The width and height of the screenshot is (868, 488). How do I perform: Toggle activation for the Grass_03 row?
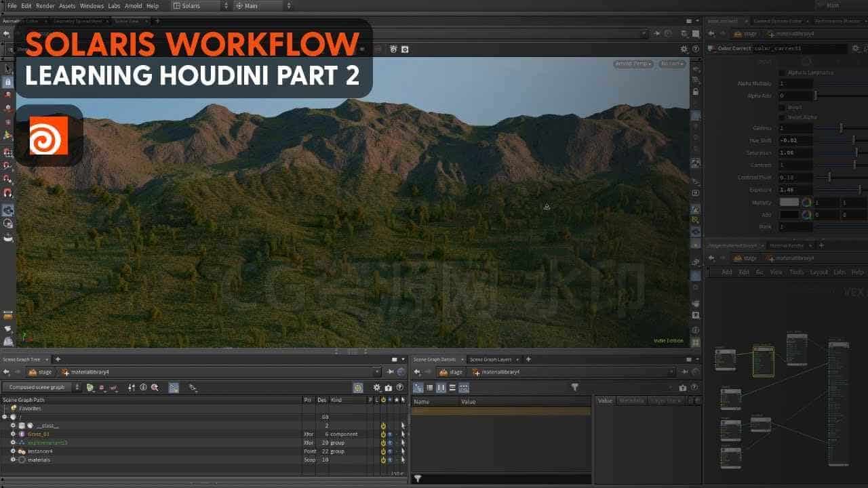[x=383, y=434]
